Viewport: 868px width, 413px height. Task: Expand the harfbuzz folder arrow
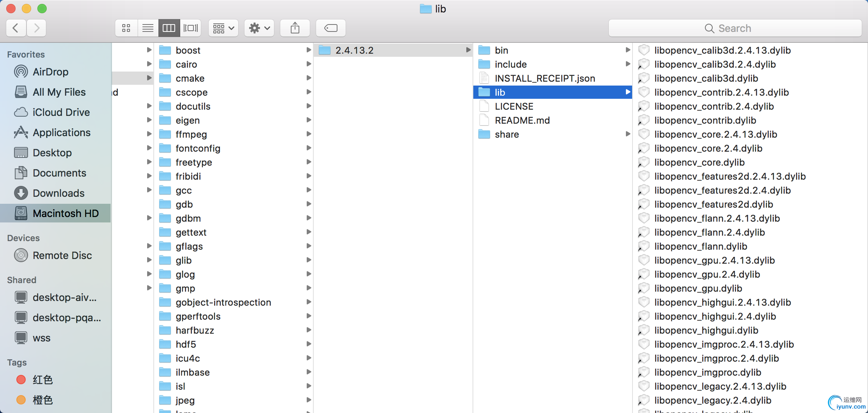[308, 330]
